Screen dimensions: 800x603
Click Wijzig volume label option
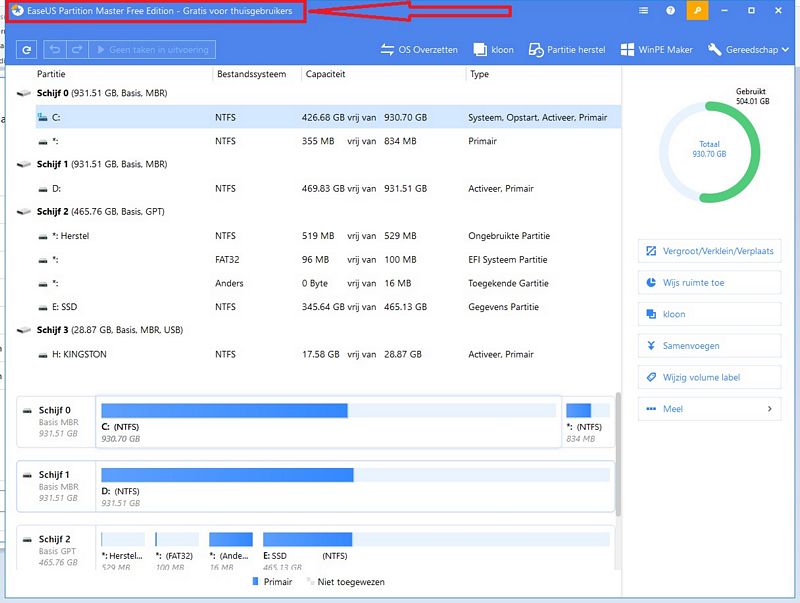point(710,378)
